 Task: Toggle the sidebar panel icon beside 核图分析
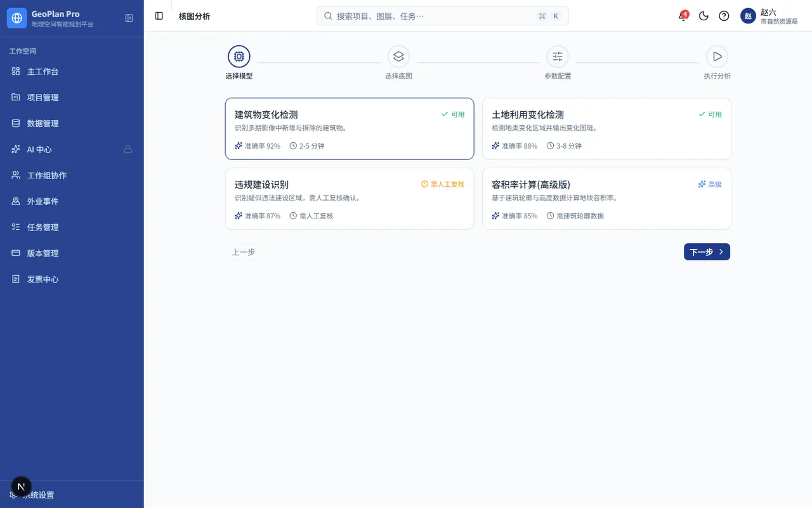coord(159,16)
